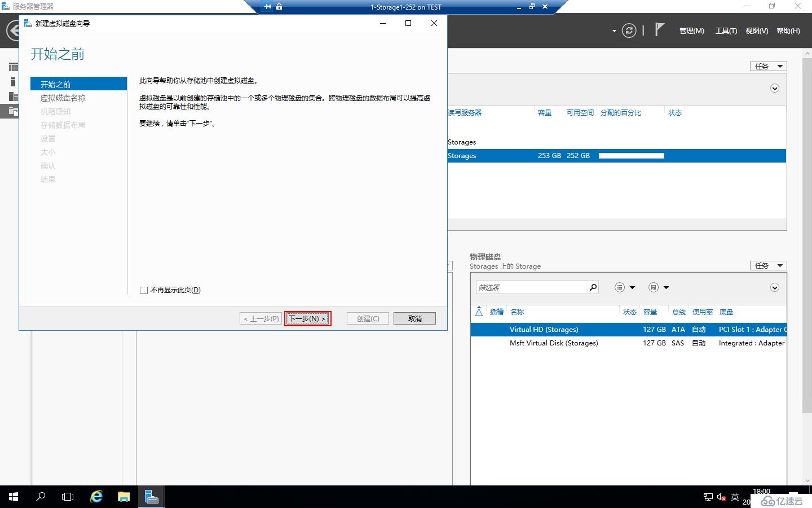812x508 pixels.
Task: Sort physical disks by 容量 column
Action: (650, 312)
